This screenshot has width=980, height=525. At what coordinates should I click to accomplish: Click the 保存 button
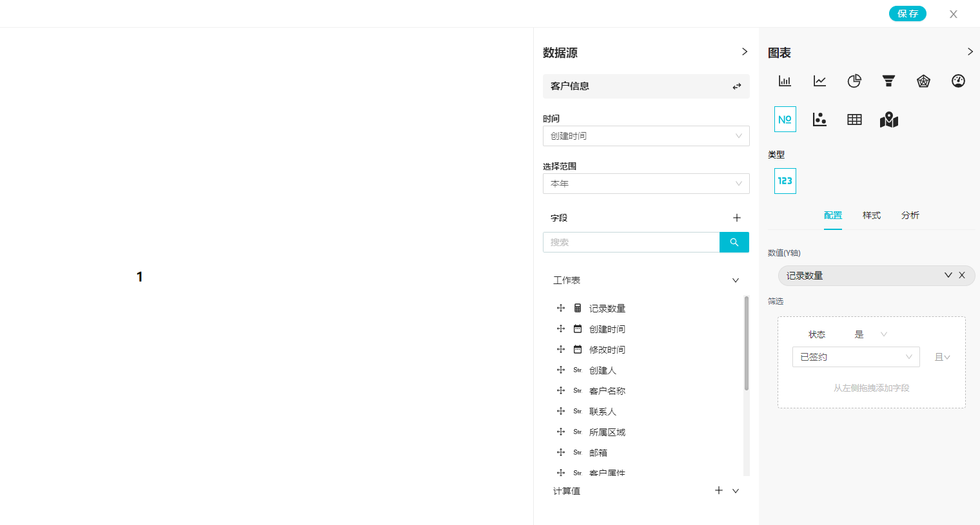(908, 14)
